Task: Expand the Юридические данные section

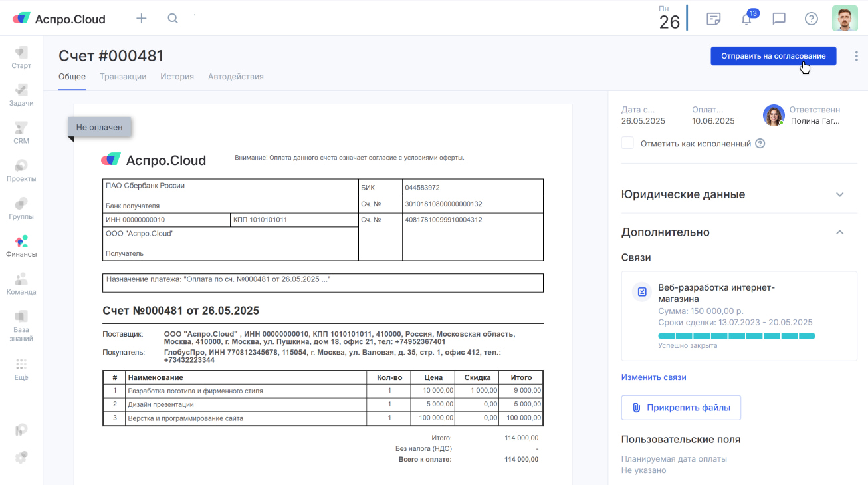Action: click(839, 195)
